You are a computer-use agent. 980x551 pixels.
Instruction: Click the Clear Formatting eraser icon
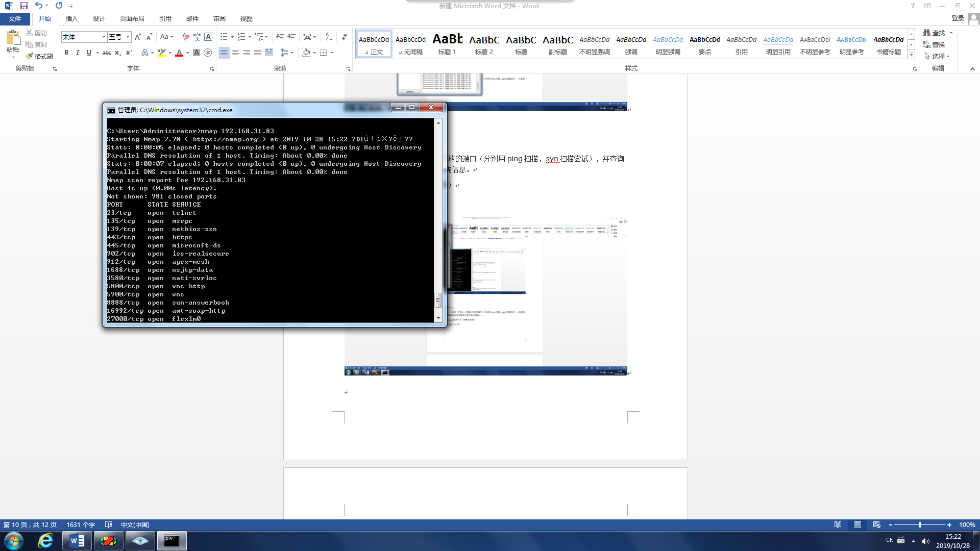[186, 37]
